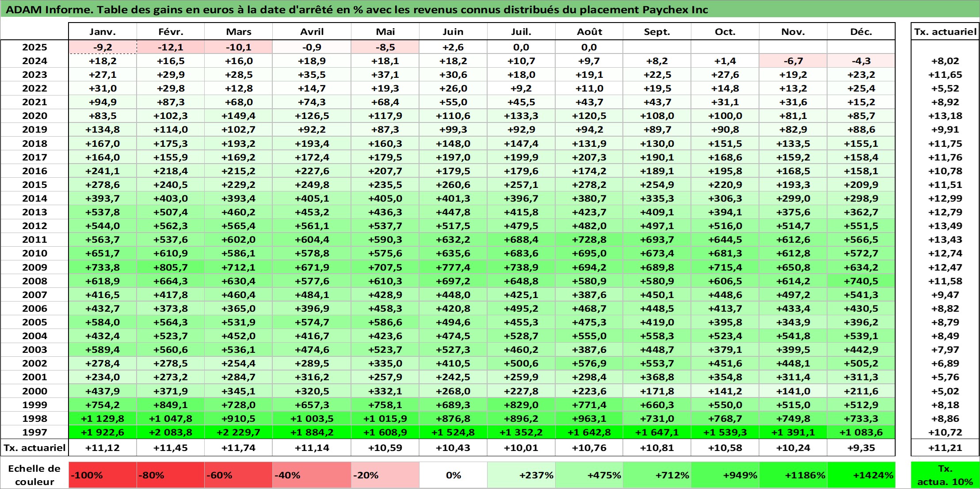The height and width of the screenshot is (489, 980).
Task: Click the +11,74 March actuarial rate
Action: tap(239, 447)
